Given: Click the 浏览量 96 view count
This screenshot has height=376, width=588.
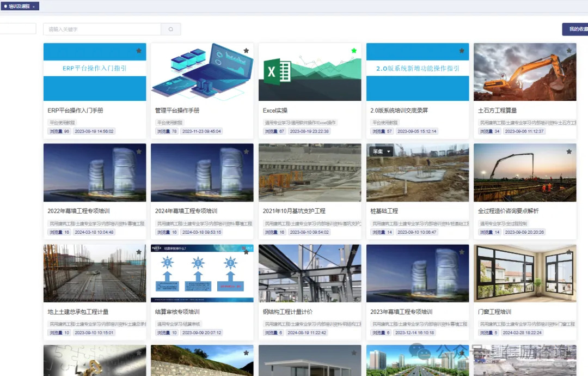Looking at the screenshot, I should [60, 131].
